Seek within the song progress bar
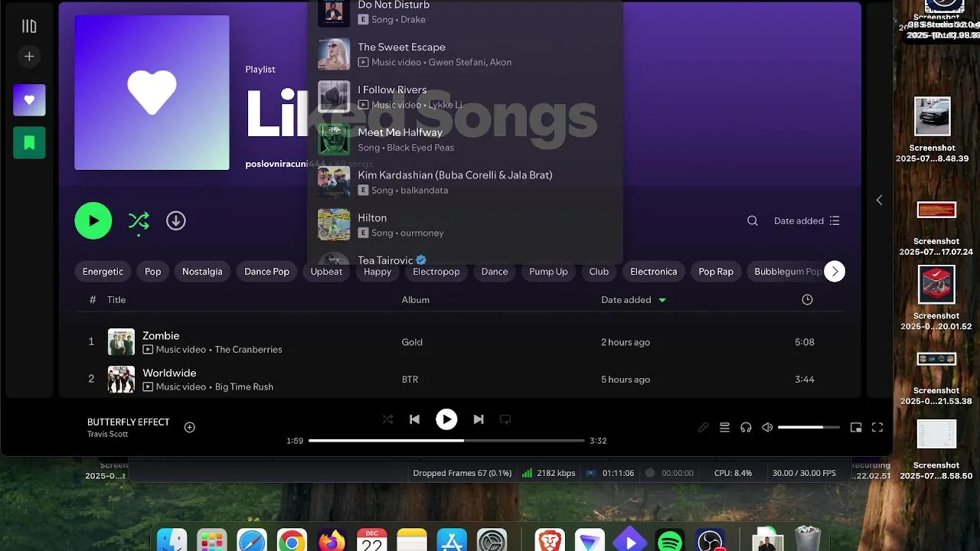The height and width of the screenshot is (551, 980). click(446, 441)
